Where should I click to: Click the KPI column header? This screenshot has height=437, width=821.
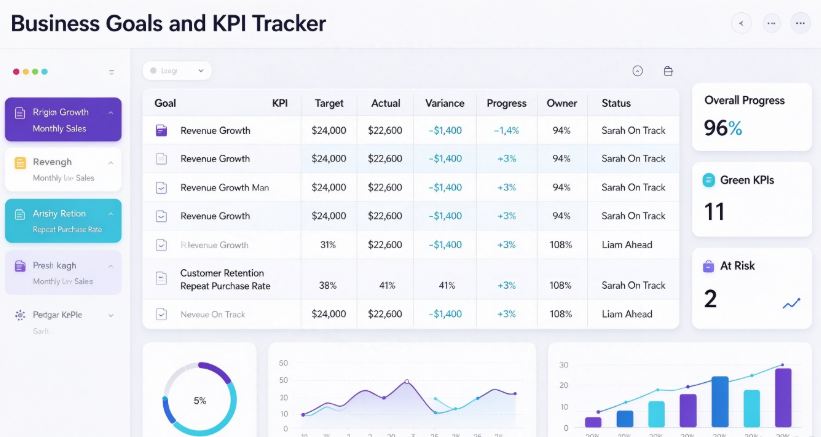280,103
